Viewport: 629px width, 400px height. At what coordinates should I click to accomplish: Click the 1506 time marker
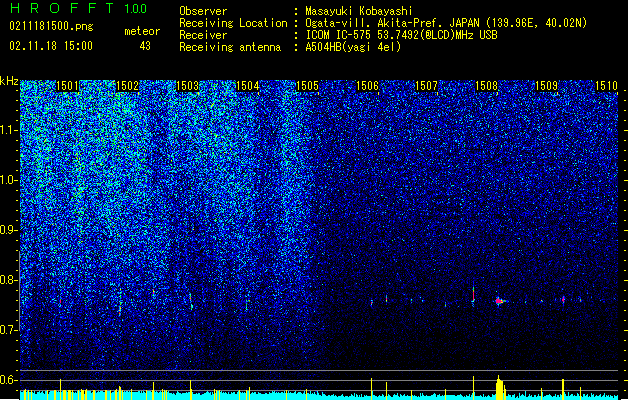point(367,86)
